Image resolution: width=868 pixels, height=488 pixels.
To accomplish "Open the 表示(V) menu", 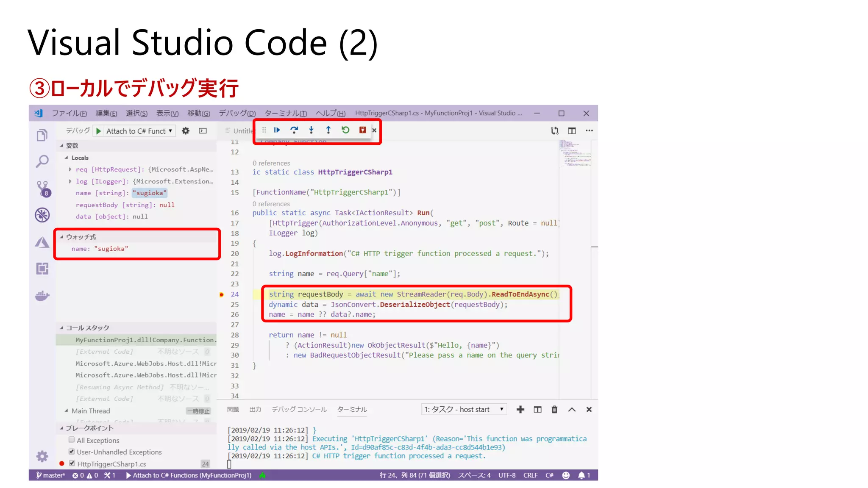I will 167,114.
